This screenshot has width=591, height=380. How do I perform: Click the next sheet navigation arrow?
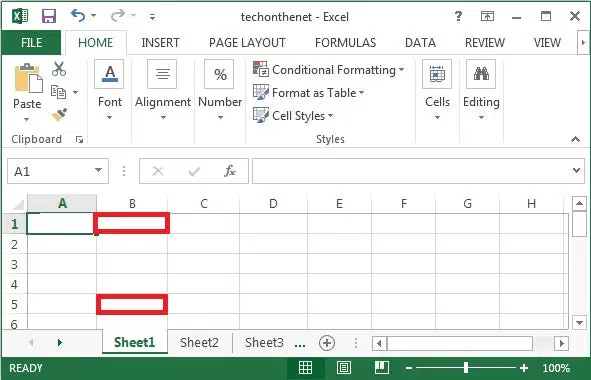[60, 342]
